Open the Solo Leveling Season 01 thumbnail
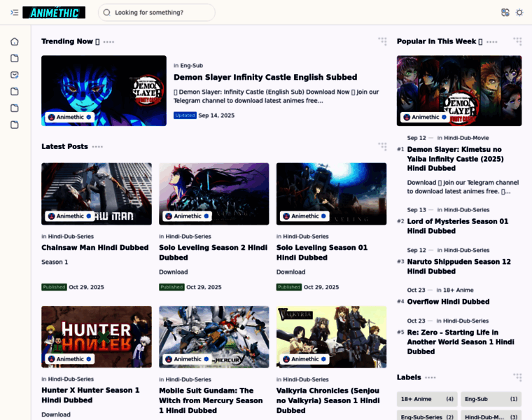532x420 pixels. tap(332, 194)
